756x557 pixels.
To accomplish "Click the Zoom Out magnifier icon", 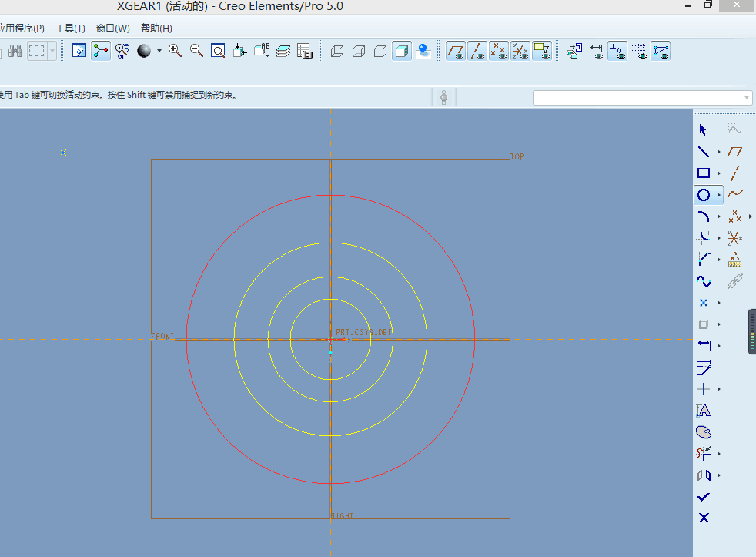I will click(196, 51).
